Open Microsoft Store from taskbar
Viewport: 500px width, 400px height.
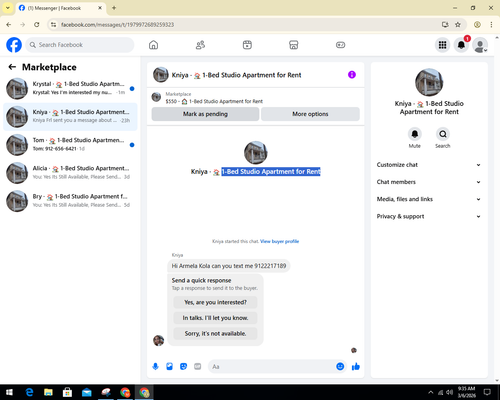67,392
